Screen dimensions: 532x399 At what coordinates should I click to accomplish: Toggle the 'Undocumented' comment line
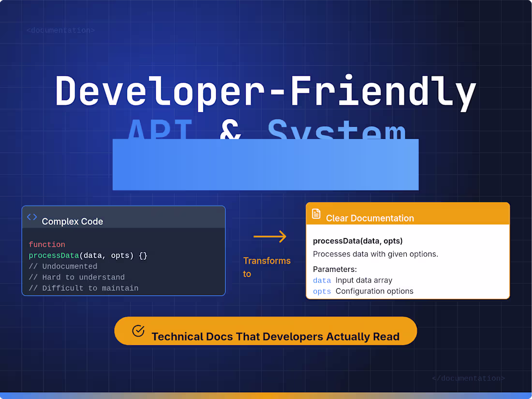[x=63, y=266]
